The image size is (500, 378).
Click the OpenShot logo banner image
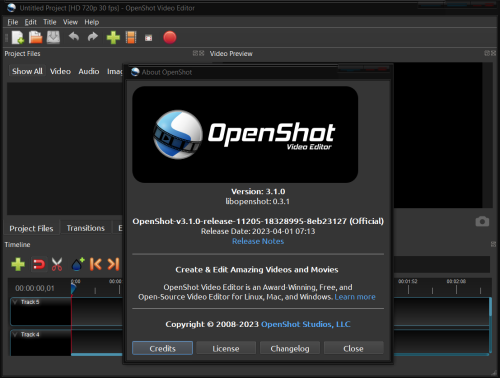[245, 134]
